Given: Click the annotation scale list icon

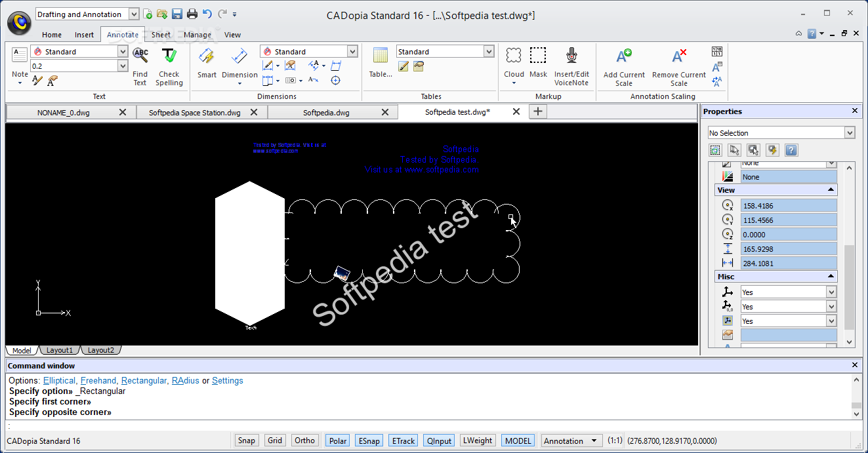Looking at the screenshot, I should (717, 52).
